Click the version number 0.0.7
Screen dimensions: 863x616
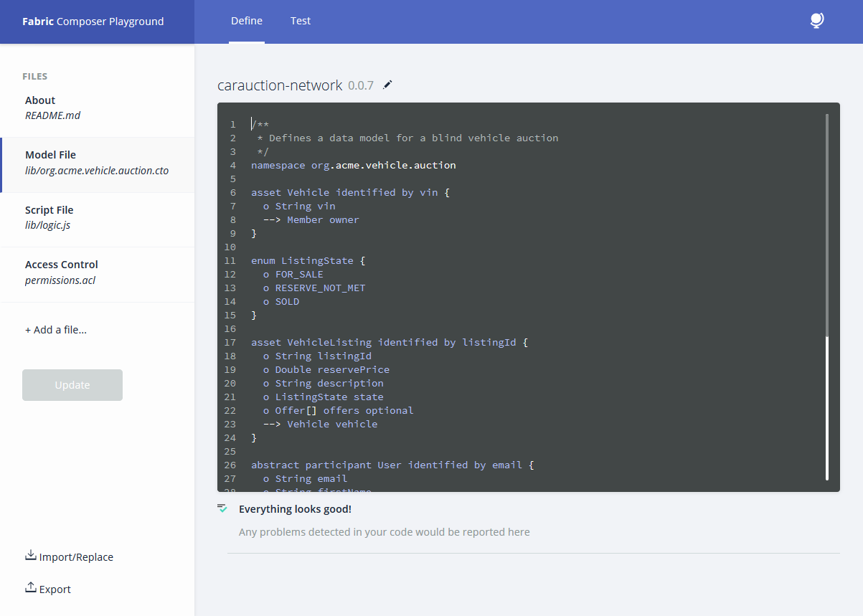[361, 85]
